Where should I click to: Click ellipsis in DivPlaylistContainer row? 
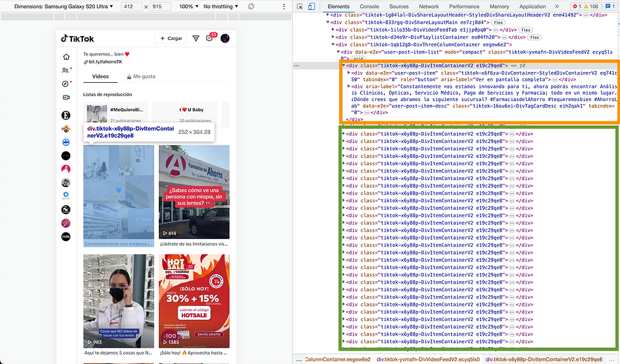504,37
